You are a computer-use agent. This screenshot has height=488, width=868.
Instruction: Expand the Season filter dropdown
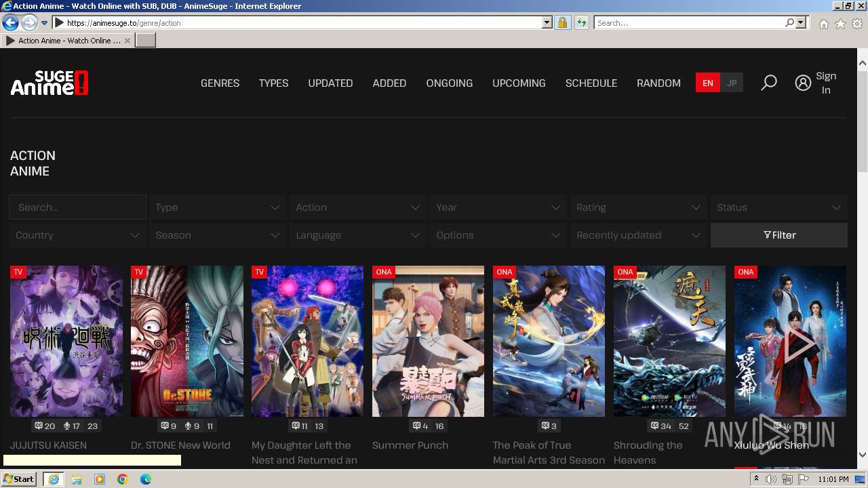coord(217,235)
